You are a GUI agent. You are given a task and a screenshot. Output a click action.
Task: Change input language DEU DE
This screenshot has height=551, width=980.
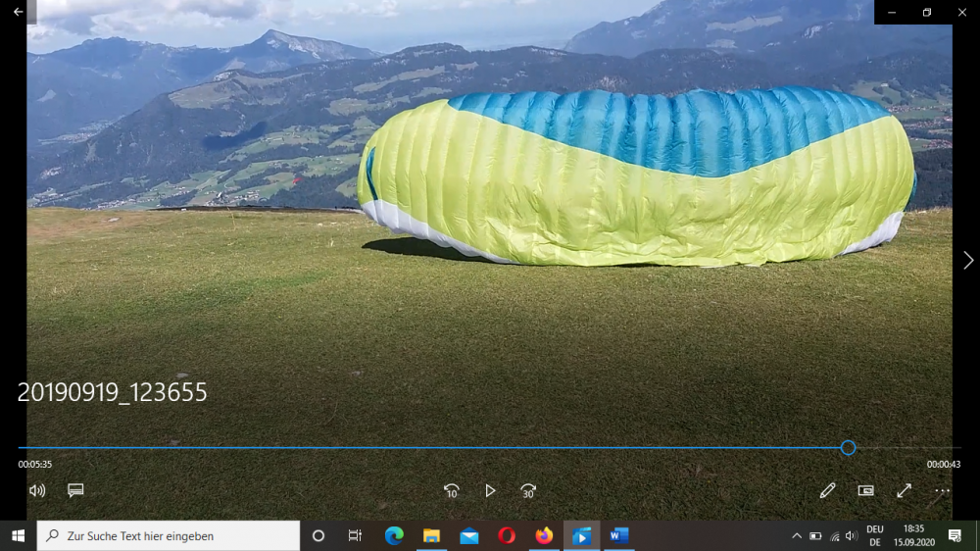875,536
